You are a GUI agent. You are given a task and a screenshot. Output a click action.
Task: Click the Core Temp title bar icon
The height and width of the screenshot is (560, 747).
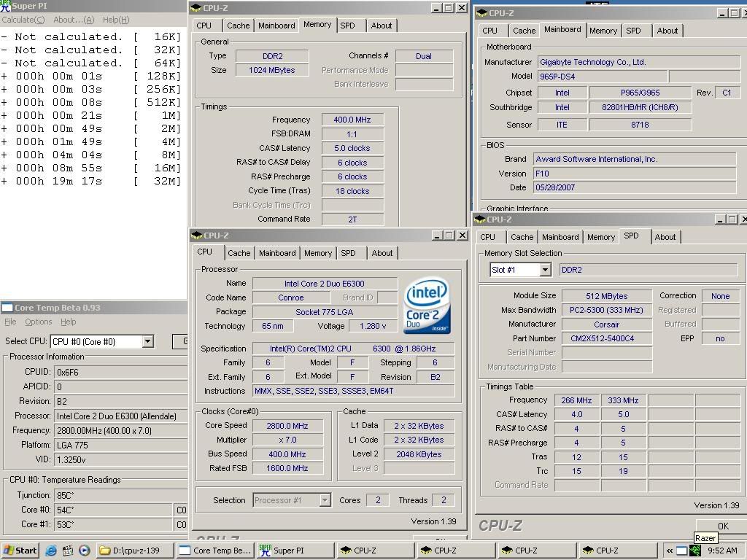(x=7, y=308)
